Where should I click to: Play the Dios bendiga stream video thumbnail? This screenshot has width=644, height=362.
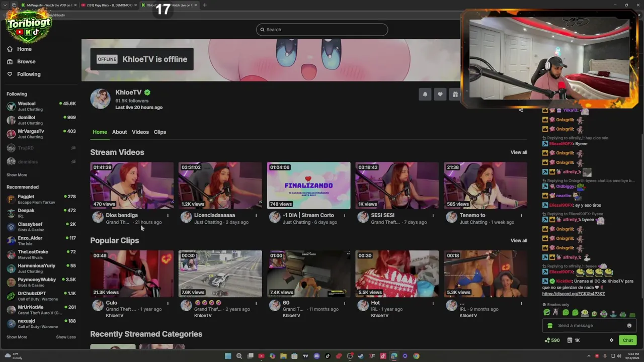[132, 185]
